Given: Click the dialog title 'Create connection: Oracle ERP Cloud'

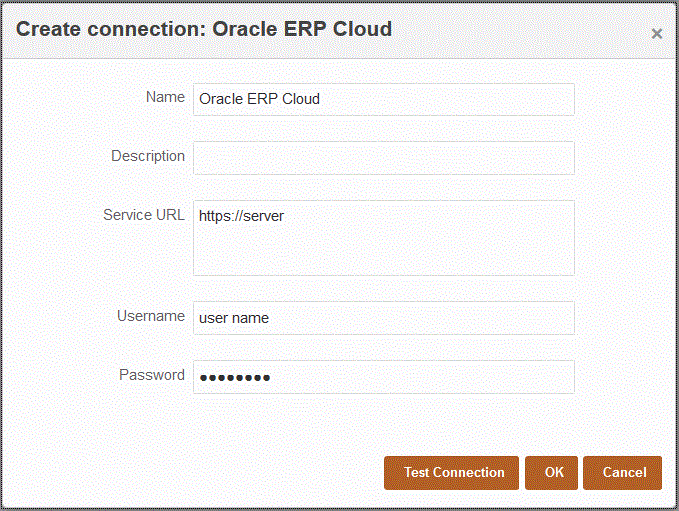Looking at the screenshot, I should point(204,29).
